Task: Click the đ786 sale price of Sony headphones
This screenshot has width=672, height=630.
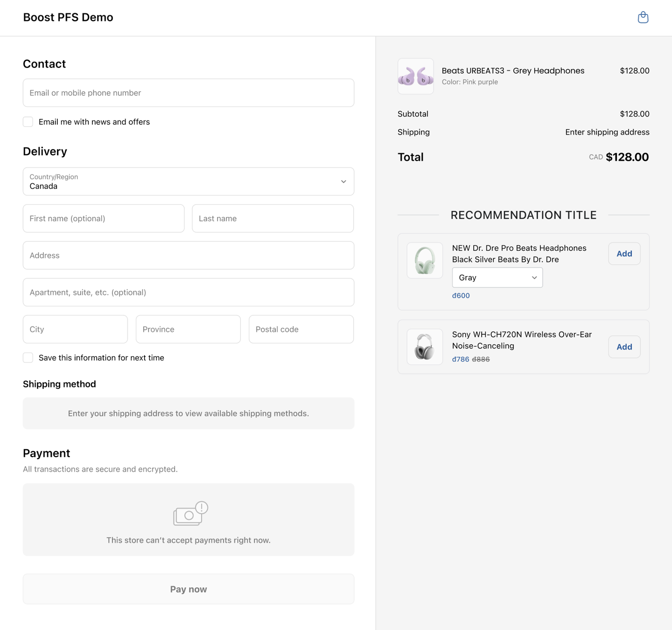Action: pyautogui.click(x=461, y=359)
